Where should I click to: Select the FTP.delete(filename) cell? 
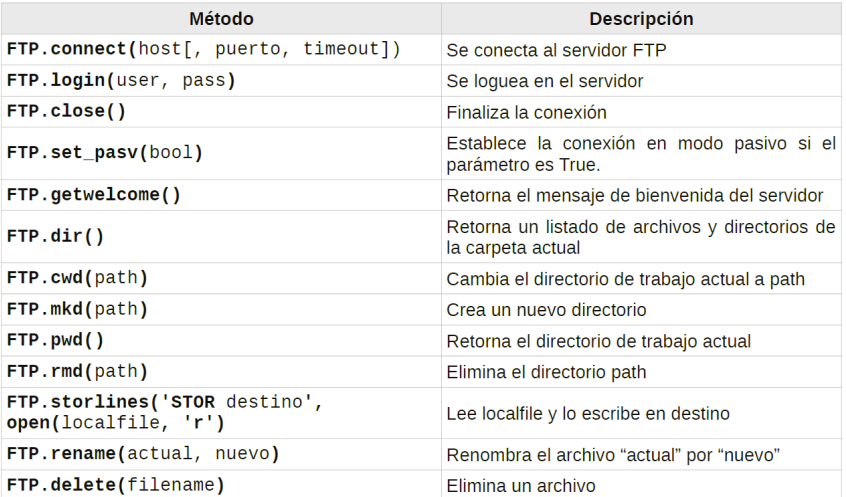[116, 486]
